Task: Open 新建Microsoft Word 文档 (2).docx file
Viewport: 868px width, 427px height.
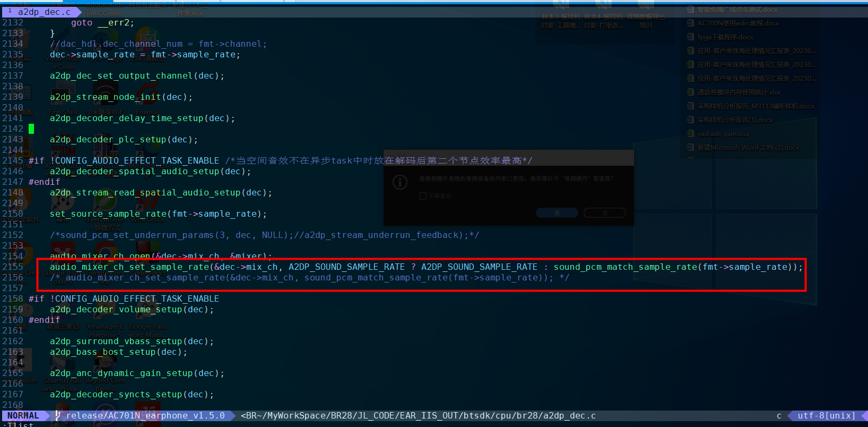Action: coord(748,148)
